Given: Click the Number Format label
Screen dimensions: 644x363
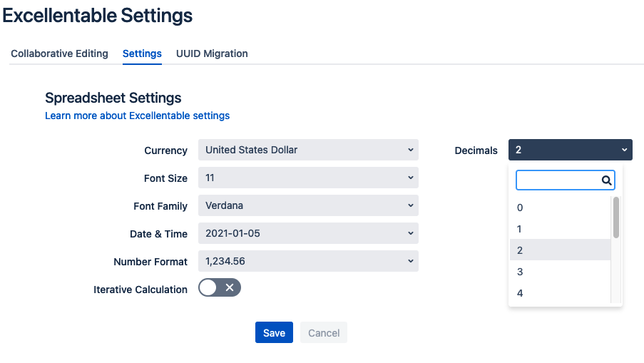Looking at the screenshot, I should point(150,262).
